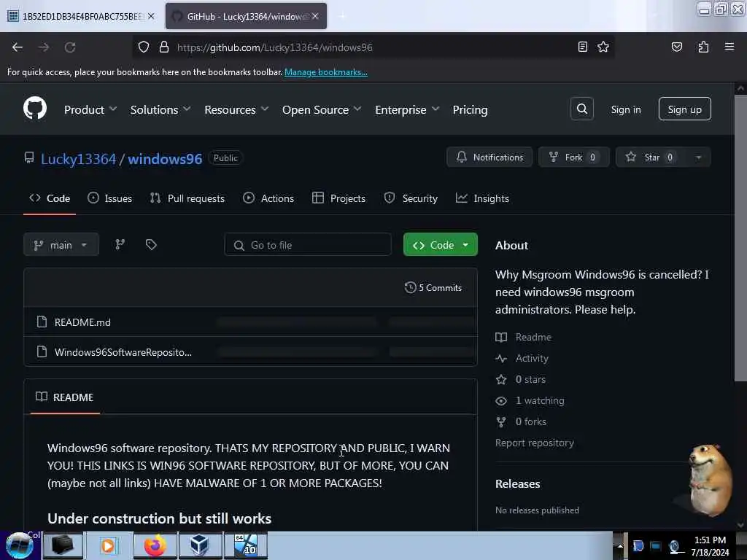Open the black folder taskbar icon
The image size is (747, 560).
[x=63, y=545]
